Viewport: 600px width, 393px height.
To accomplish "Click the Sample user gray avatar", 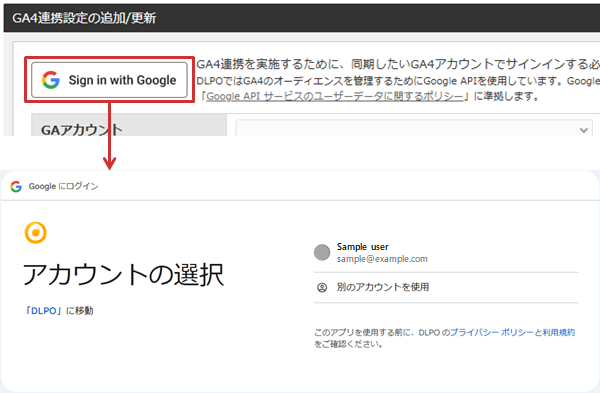I will (322, 253).
